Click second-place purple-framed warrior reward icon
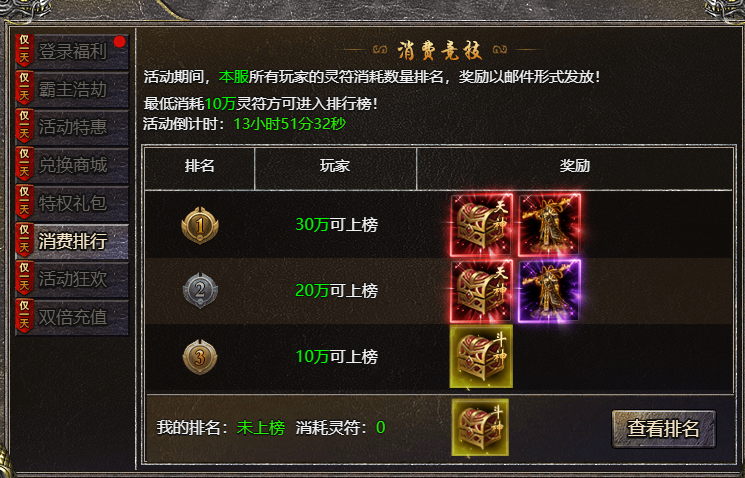745x478 pixels. pos(549,291)
